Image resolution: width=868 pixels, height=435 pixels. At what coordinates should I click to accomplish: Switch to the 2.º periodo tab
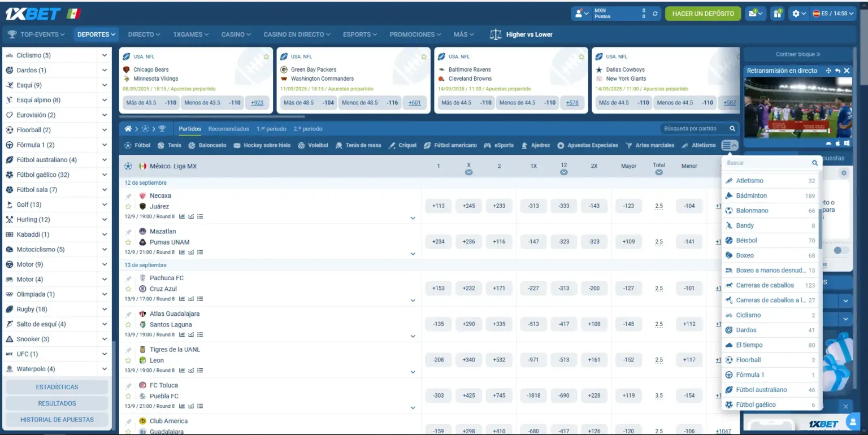tap(308, 129)
